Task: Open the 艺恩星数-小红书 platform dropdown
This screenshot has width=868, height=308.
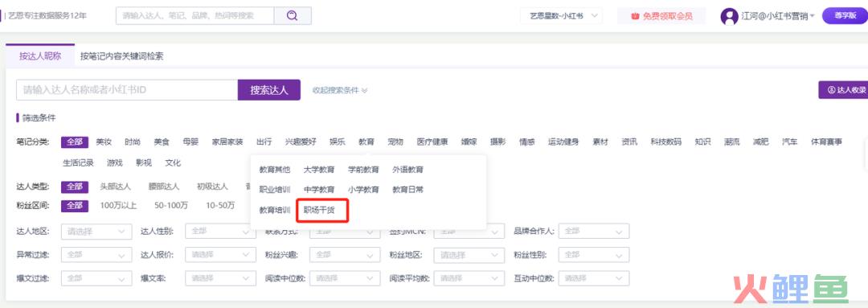Action: [561, 16]
